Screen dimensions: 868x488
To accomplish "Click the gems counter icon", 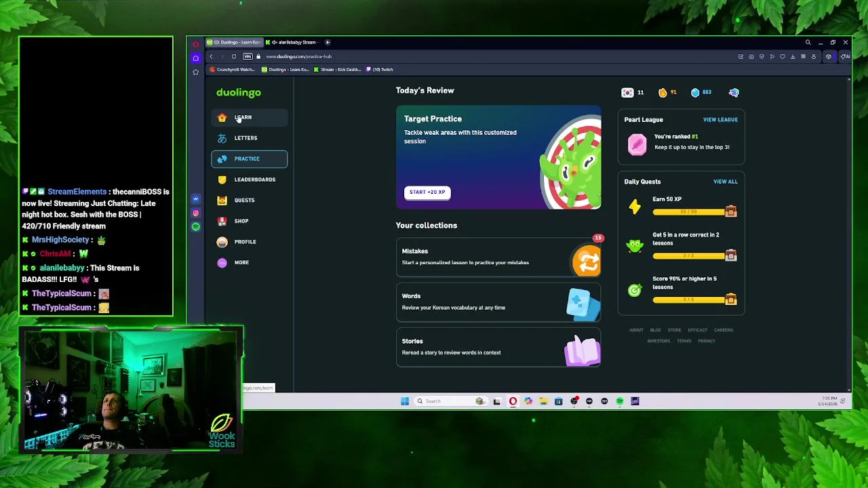I will (695, 92).
